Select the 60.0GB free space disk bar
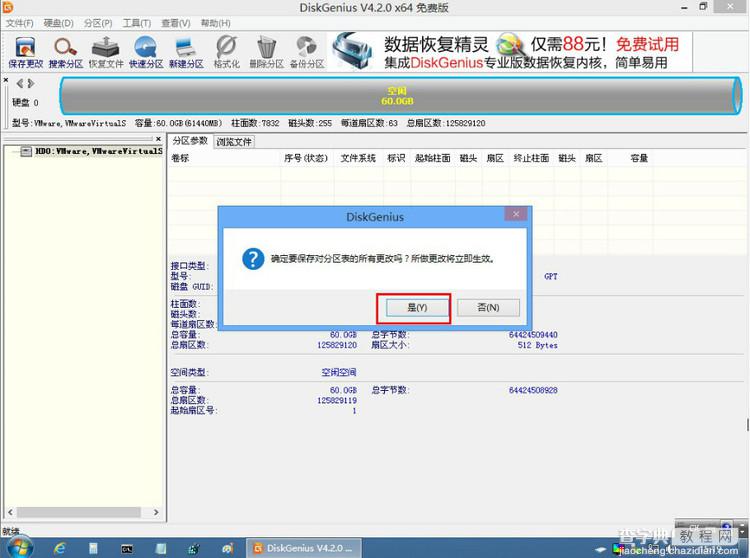Viewport: 750px width, 558px height. pyautogui.click(x=401, y=96)
